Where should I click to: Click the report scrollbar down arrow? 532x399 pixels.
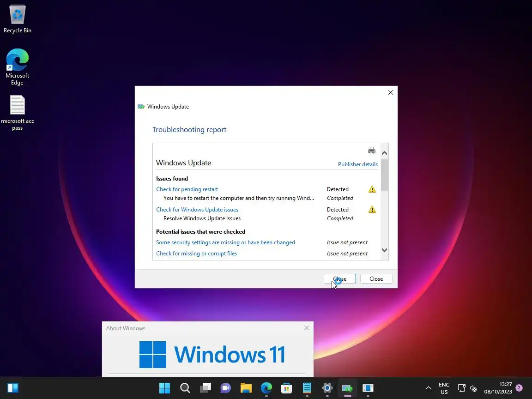coord(384,250)
